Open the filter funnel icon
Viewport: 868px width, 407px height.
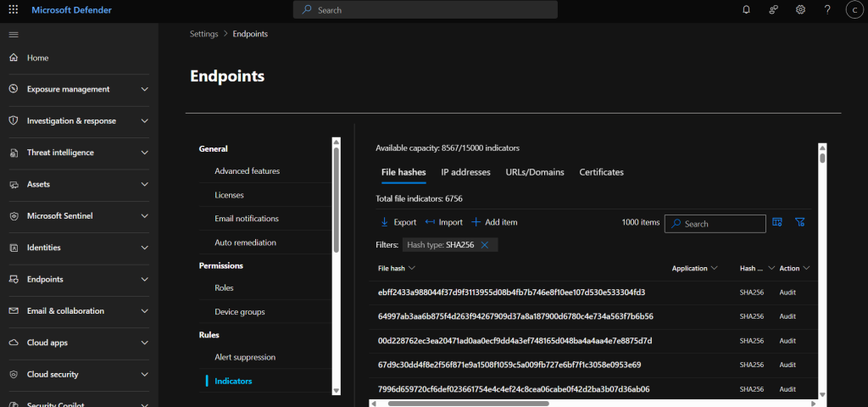pyautogui.click(x=799, y=222)
